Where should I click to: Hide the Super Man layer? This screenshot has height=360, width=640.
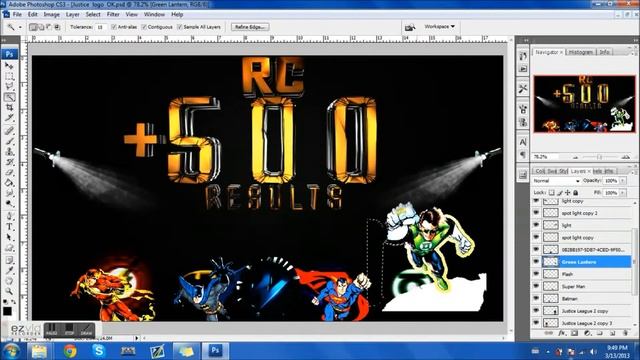pyautogui.click(x=536, y=286)
